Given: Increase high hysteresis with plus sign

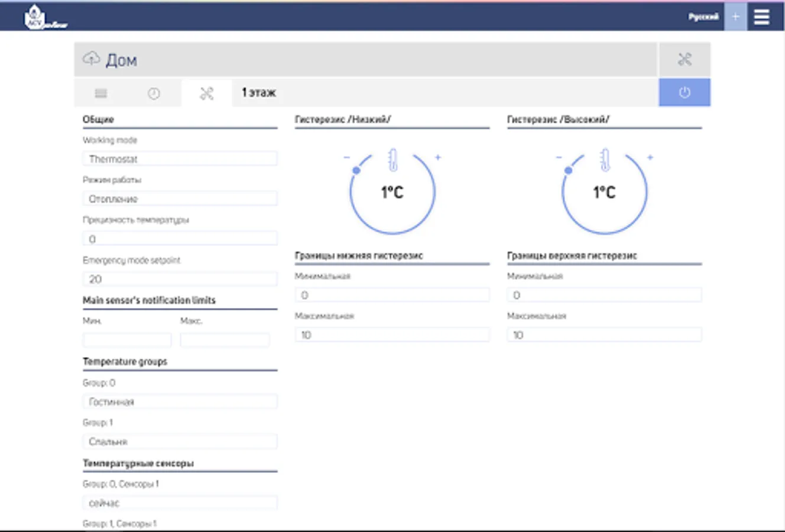Looking at the screenshot, I should click(x=650, y=157).
